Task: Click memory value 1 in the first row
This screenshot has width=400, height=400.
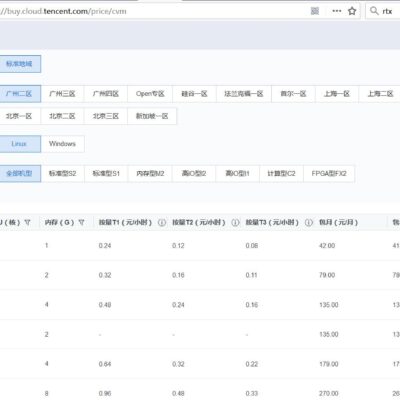Action: click(x=46, y=246)
